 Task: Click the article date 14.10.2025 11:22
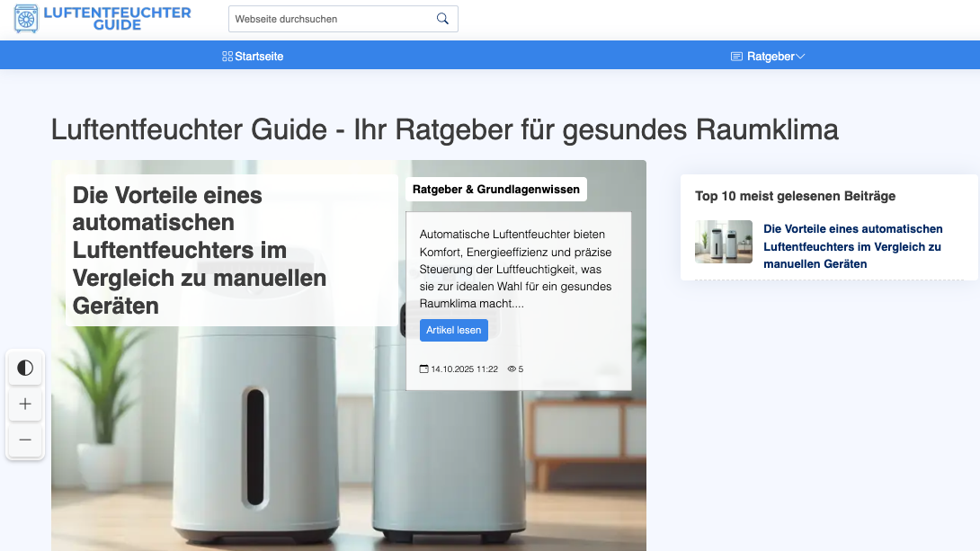[464, 369]
